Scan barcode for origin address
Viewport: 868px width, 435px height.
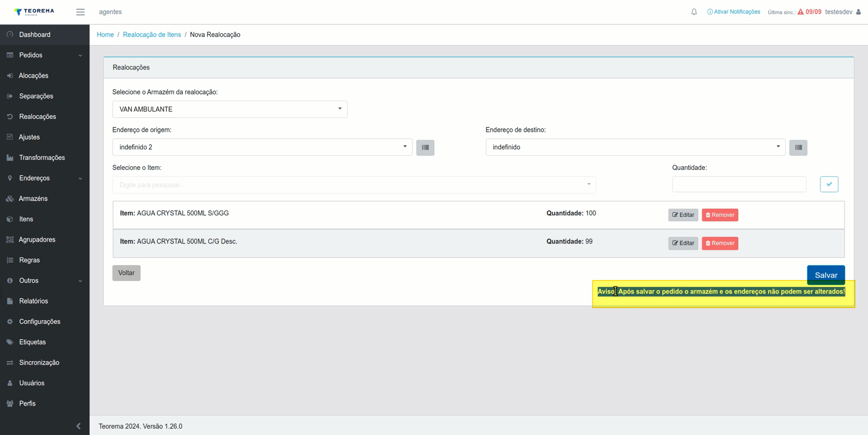[x=425, y=147]
